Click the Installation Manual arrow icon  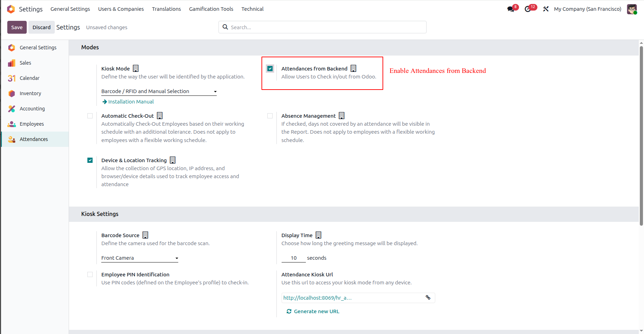pyautogui.click(x=105, y=102)
